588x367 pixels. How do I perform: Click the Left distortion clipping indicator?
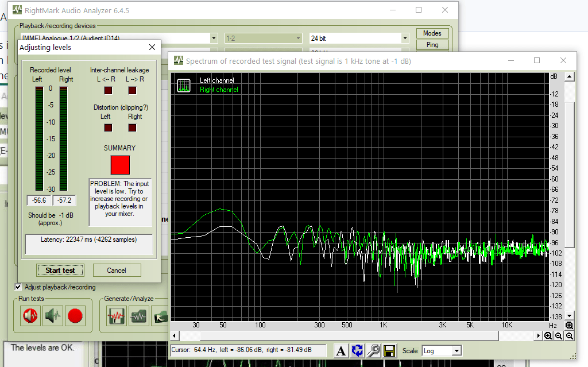click(108, 128)
